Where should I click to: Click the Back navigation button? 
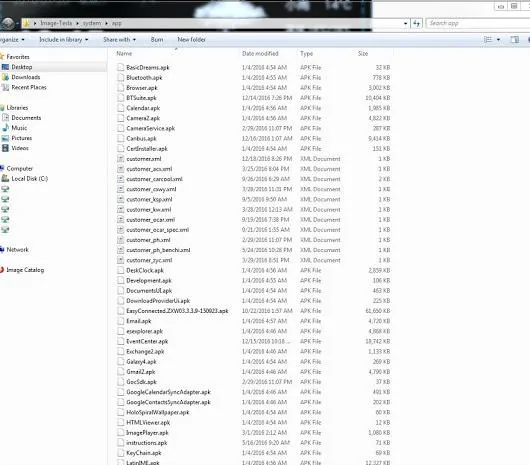pos(7,23)
